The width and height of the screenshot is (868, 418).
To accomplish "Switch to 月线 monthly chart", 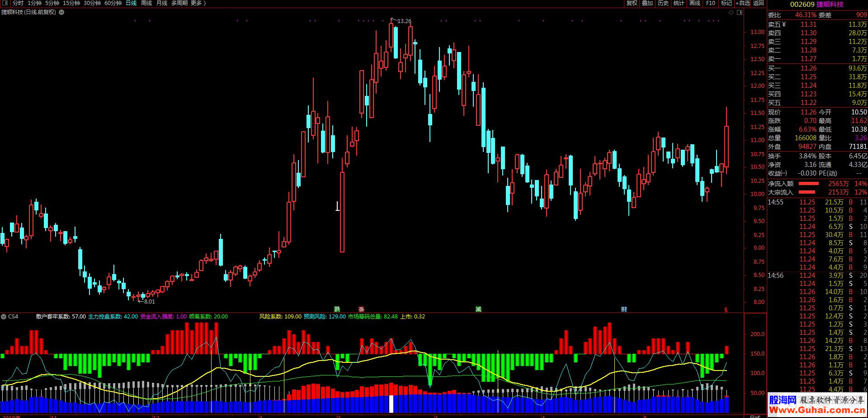I will pyautogui.click(x=162, y=3).
